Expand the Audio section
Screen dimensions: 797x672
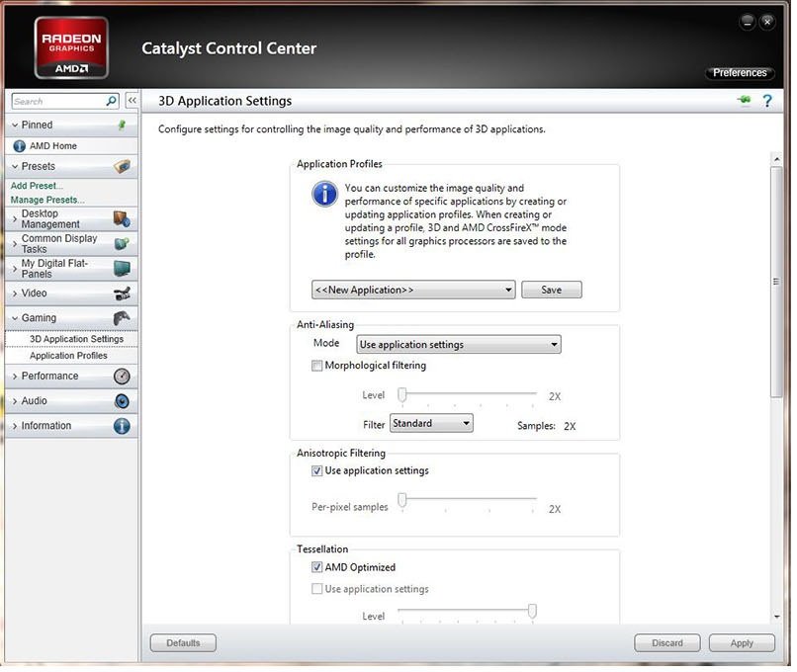click(15, 401)
